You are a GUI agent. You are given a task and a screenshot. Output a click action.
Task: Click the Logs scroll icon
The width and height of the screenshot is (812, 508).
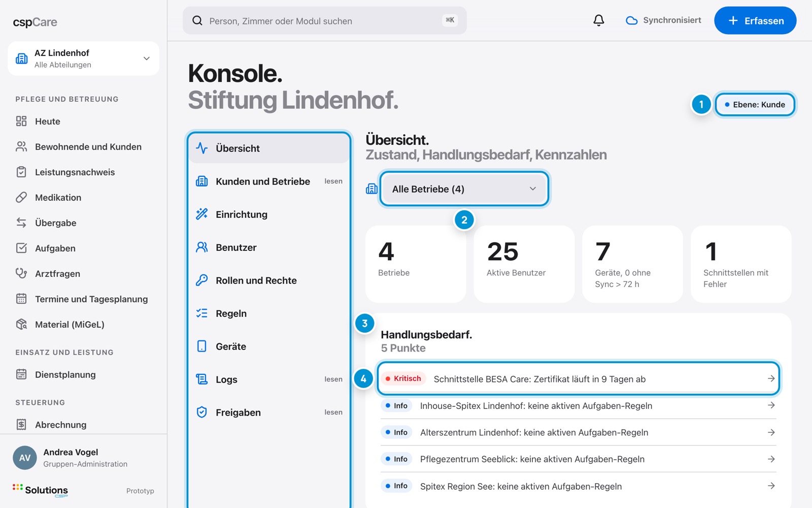[x=202, y=379]
